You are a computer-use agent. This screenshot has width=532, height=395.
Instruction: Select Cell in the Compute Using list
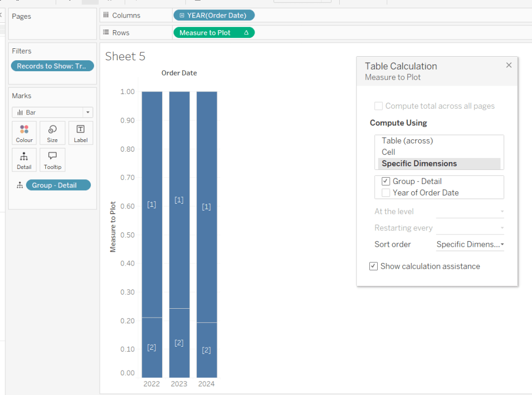coord(388,152)
